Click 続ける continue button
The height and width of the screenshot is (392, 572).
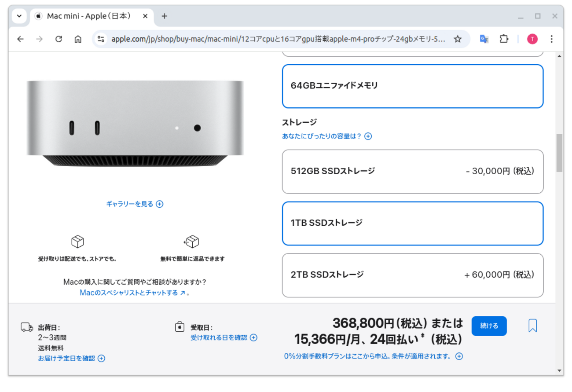coord(489,326)
